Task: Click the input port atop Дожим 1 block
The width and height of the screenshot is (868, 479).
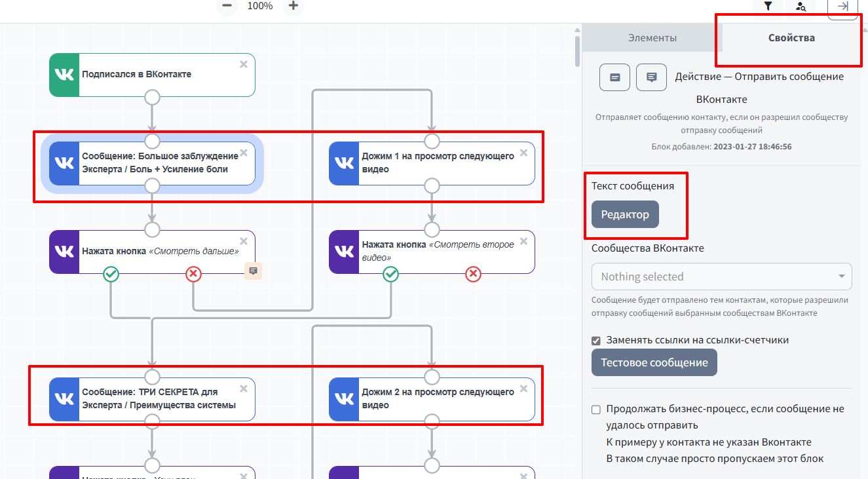Action: (x=432, y=141)
